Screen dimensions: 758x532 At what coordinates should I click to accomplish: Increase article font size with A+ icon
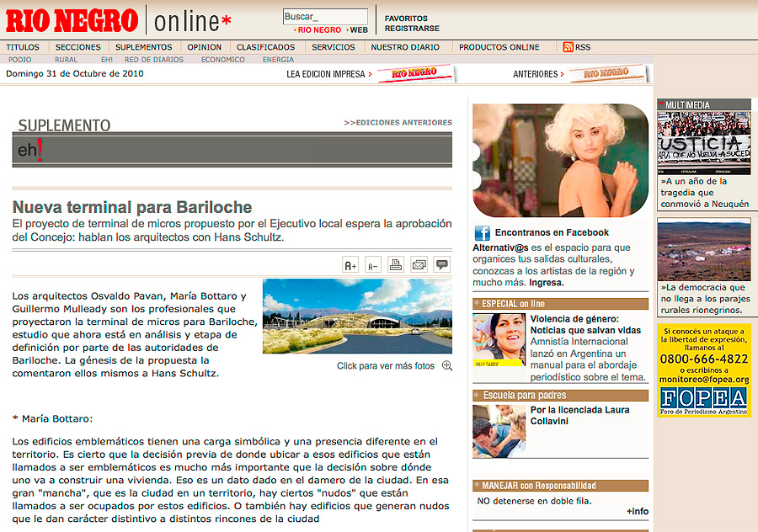(351, 265)
